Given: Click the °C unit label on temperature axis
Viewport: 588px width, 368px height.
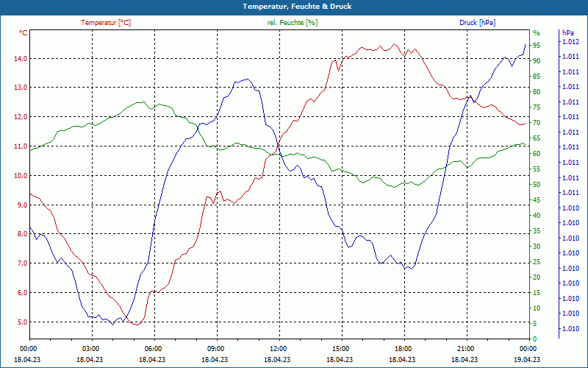Looking at the screenshot, I should [x=24, y=32].
